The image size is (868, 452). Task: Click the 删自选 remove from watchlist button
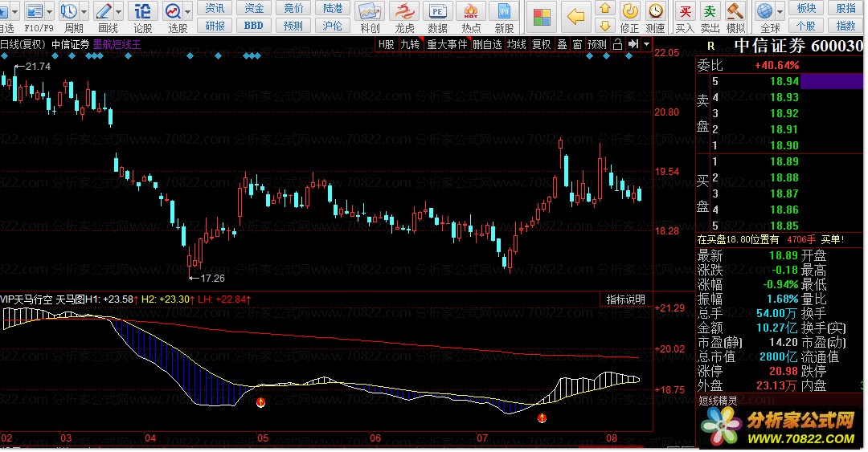[487, 44]
